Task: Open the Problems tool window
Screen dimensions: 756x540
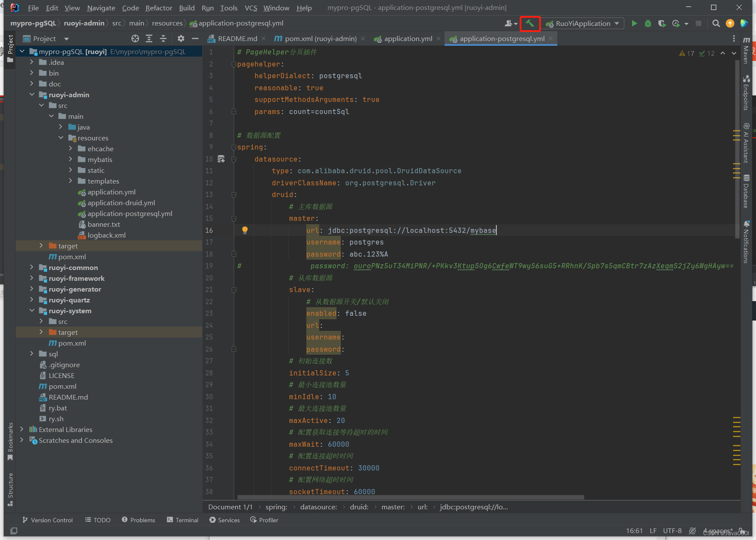Action: pyautogui.click(x=138, y=520)
